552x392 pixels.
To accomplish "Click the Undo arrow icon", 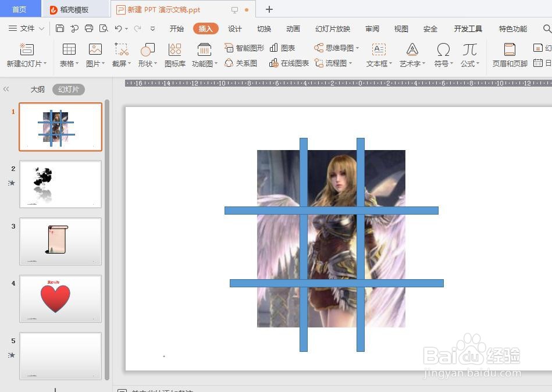I will tap(118, 28).
